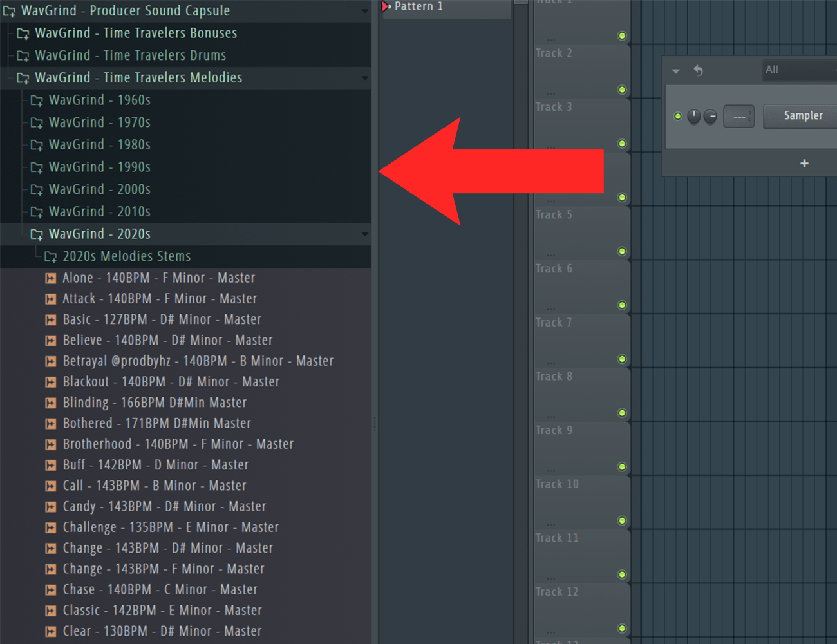Open the All channel filter dropdown
Screen dimensions: 837x644
click(x=799, y=70)
